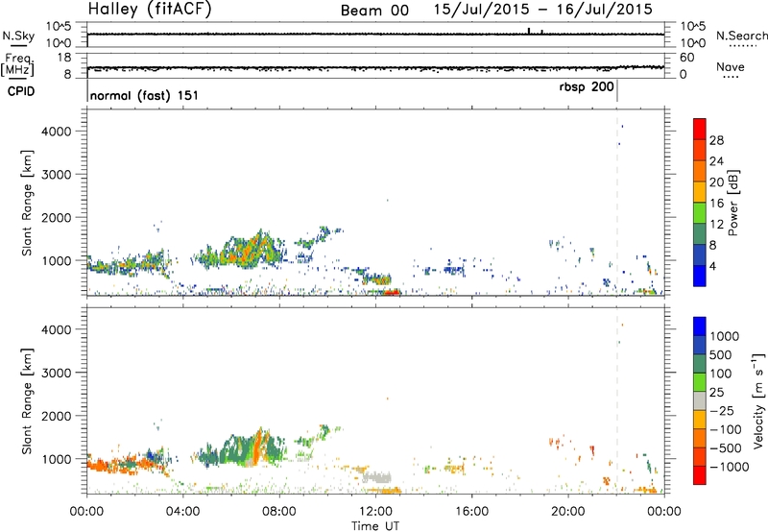This screenshot has width=768, height=532.
Task: Click the '-25' tick on Velocity colorbar
Action: tap(722, 411)
